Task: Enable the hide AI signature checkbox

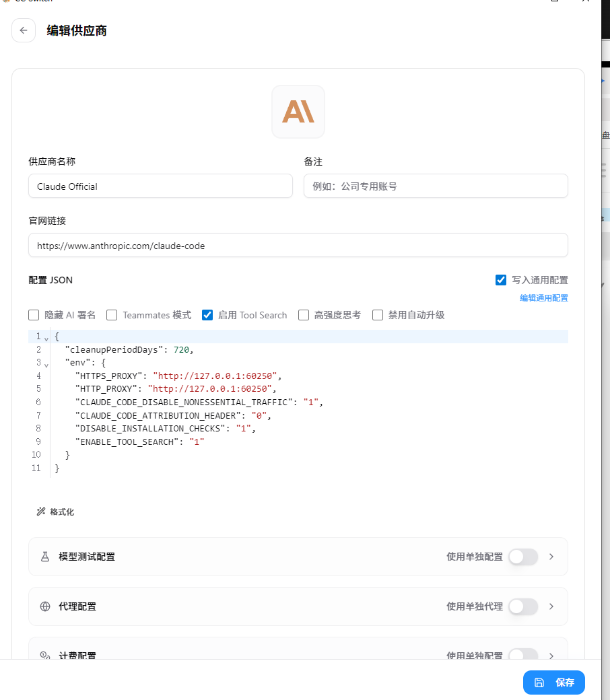Action: (x=34, y=315)
